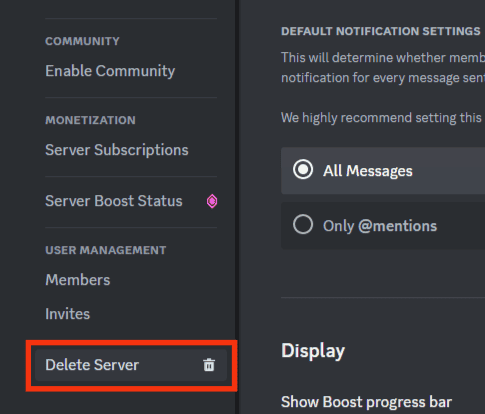Open Server Subscriptions page
This screenshot has width=485, height=414.
pos(117,150)
